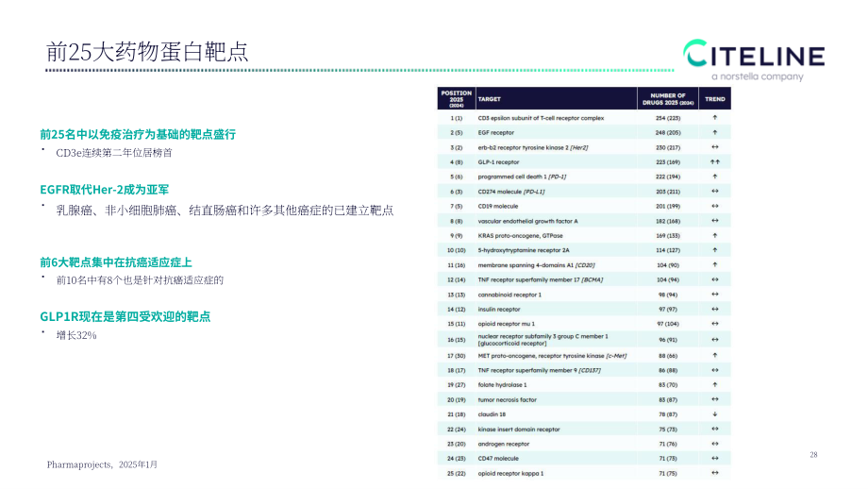Click the up-arrow trend for KRAS proto-oncogene
This screenshot has width=868, height=489.
pos(714,235)
